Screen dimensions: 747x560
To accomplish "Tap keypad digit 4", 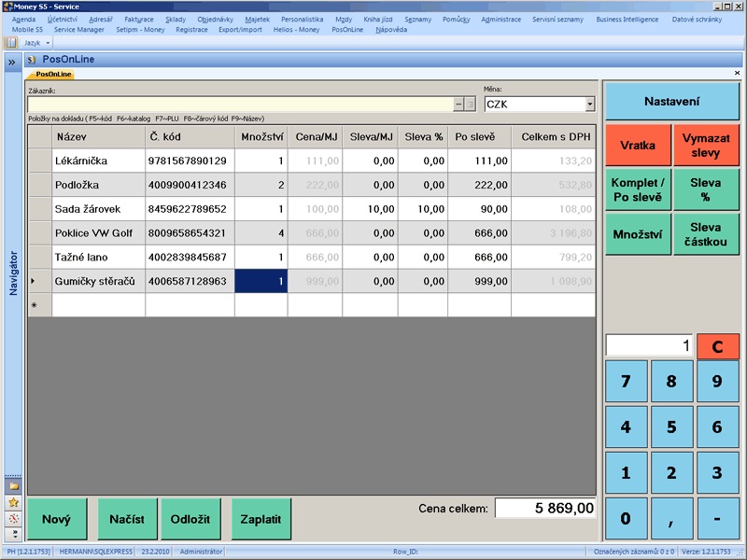I will (626, 427).
